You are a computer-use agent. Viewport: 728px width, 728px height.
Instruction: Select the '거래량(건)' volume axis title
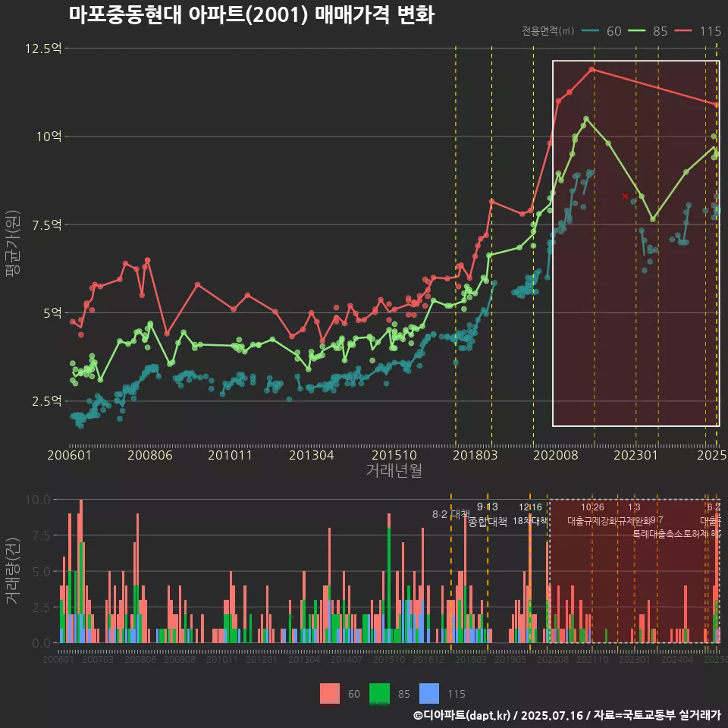pos(13,571)
